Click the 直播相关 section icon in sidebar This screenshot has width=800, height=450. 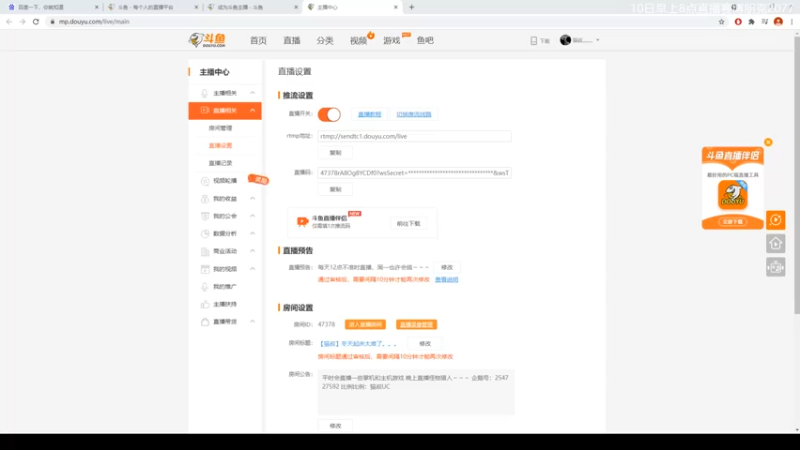(205, 110)
